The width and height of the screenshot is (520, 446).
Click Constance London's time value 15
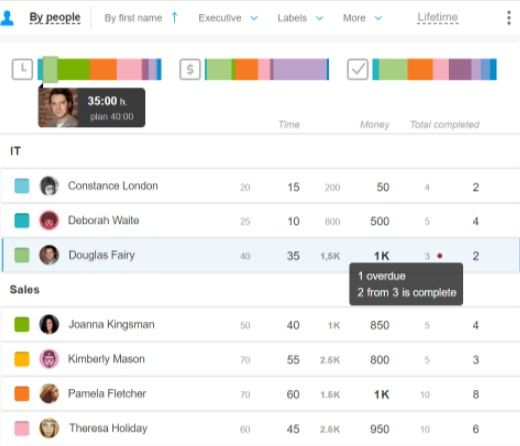(293, 187)
